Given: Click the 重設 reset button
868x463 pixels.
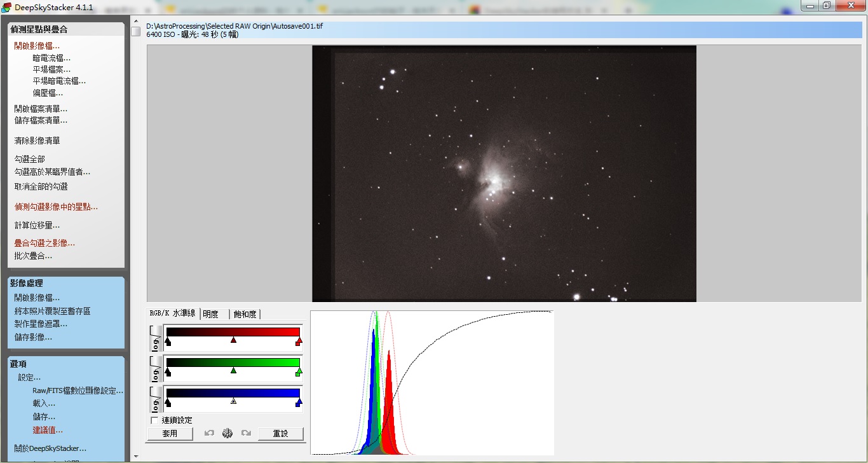Looking at the screenshot, I should pyautogui.click(x=280, y=434).
